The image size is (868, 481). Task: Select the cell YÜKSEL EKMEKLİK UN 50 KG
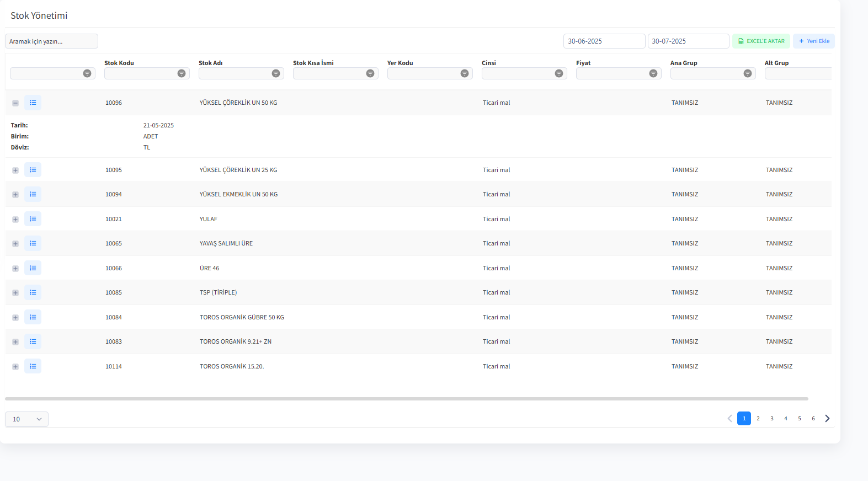tap(238, 194)
